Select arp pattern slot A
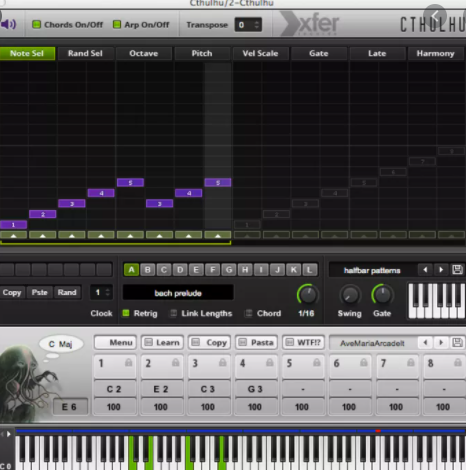 [x=131, y=270]
